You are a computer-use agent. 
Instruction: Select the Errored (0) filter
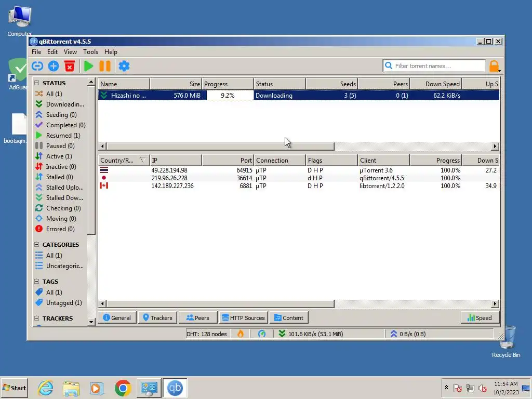[x=60, y=229]
